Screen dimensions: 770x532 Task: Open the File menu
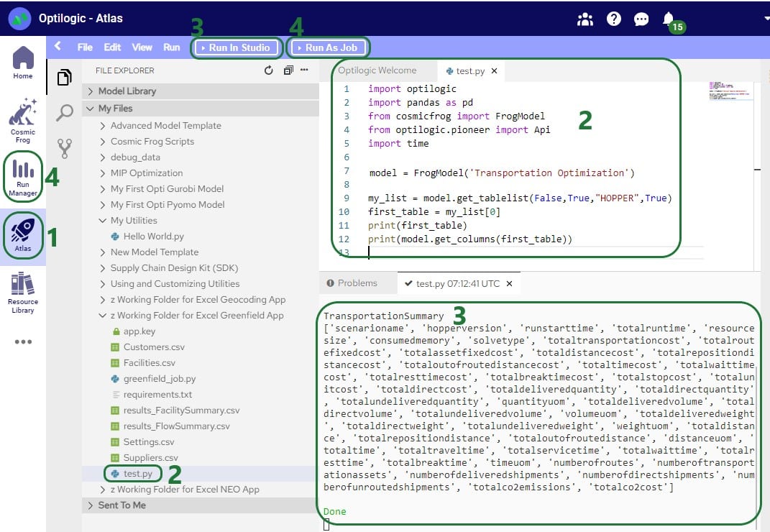tap(84, 47)
